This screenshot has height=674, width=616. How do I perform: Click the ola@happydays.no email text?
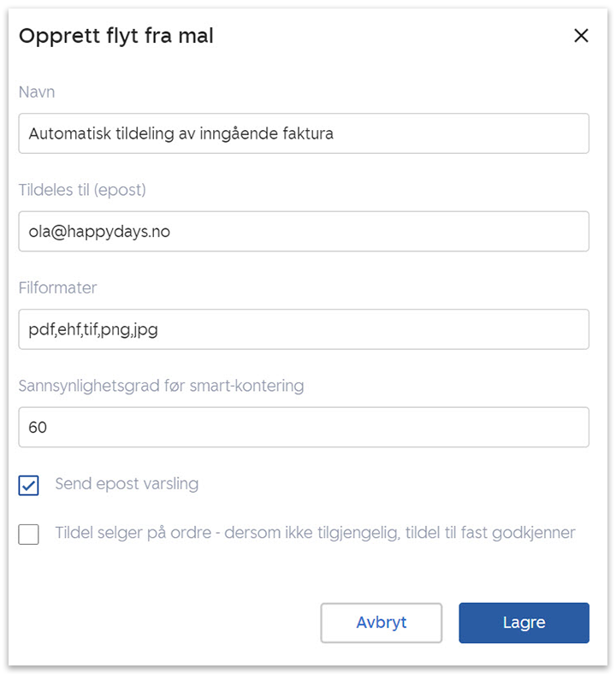tap(99, 232)
